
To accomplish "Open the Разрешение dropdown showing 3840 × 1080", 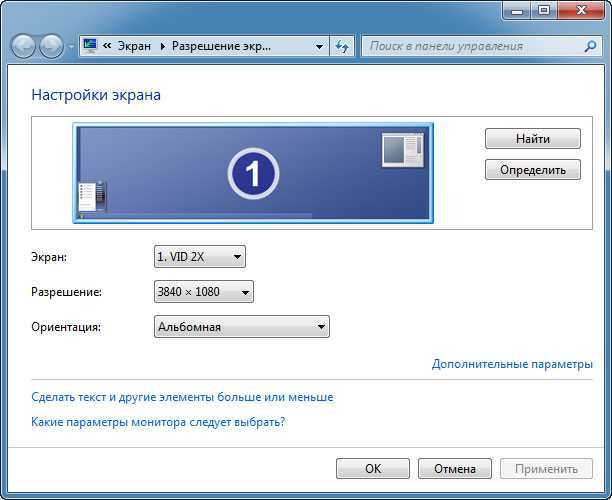I will click(x=204, y=292).
